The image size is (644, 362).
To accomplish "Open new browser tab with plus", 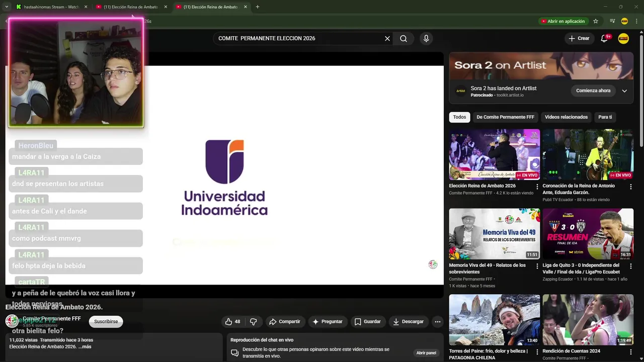I will pyautogui.click(x=258, y=7).
